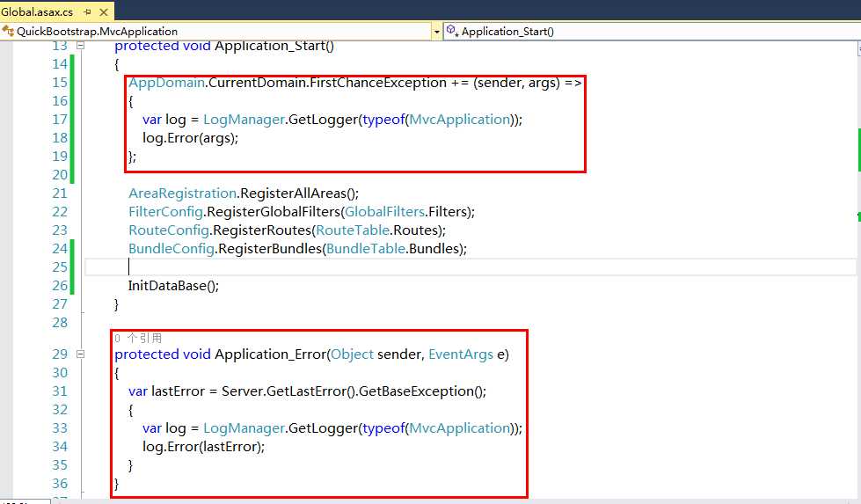Click FirstChanceException on line 15

tap(378, 83)
